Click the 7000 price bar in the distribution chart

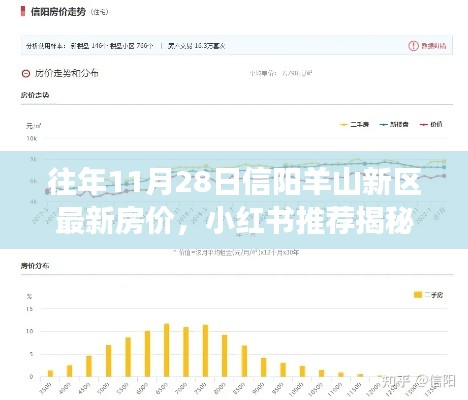186,352
